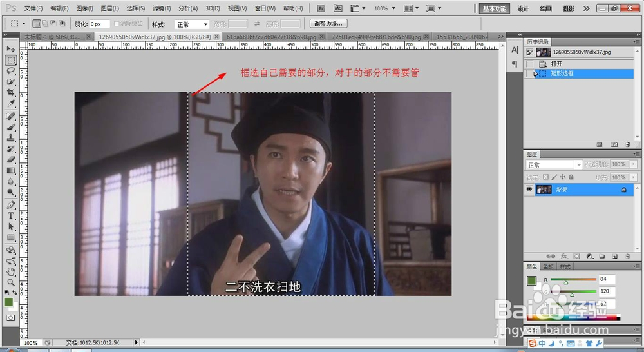Switch to 未标题-1 document tab
This screenshot has width=644, height=352.
(x=57, y=37)
